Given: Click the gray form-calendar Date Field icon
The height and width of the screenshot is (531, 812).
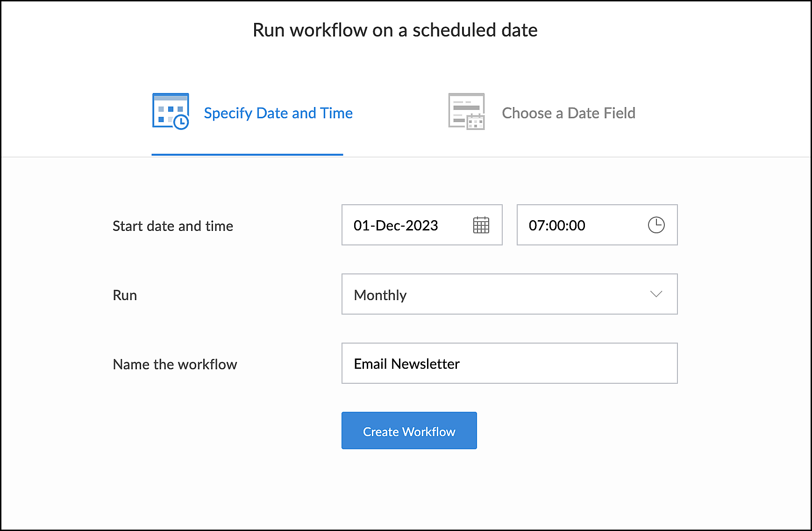Looking at the screenshot, I should [466, 111].
